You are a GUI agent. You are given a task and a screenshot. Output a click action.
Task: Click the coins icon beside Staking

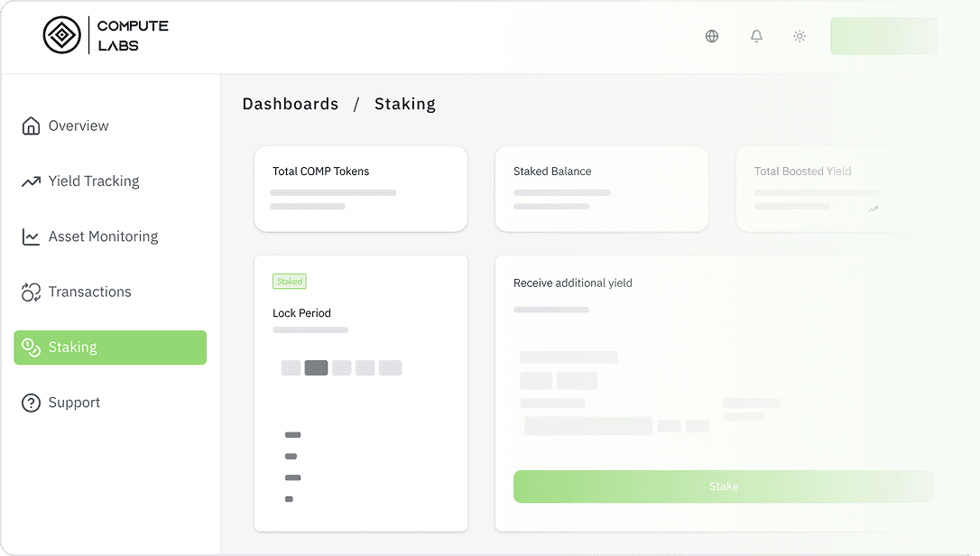click(31, 347)
